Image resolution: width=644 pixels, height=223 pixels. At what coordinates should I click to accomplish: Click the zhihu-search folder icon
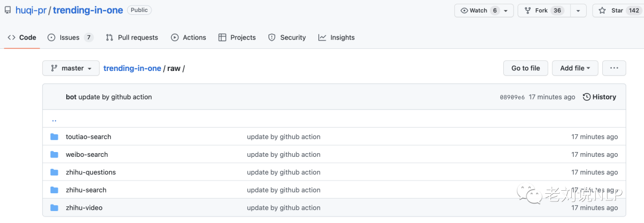[x=54, y=190]
